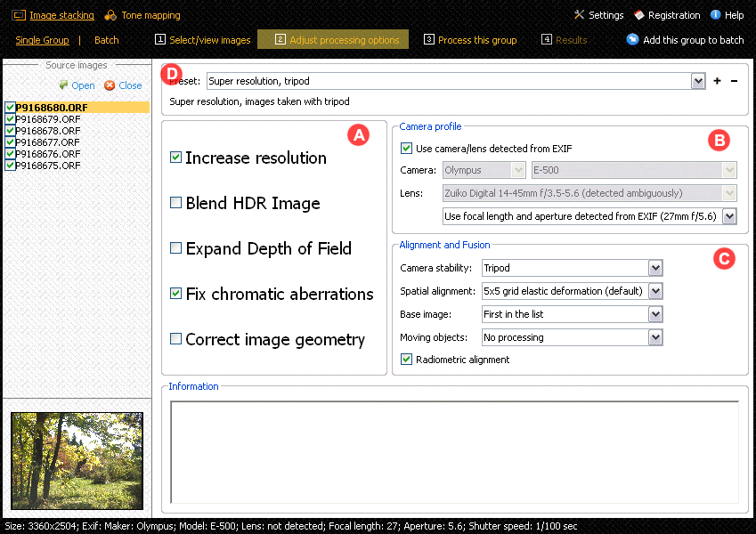Click the Add this group to batch icon
The height and width of the screenshot is (534, 756).
coord(632,39)
